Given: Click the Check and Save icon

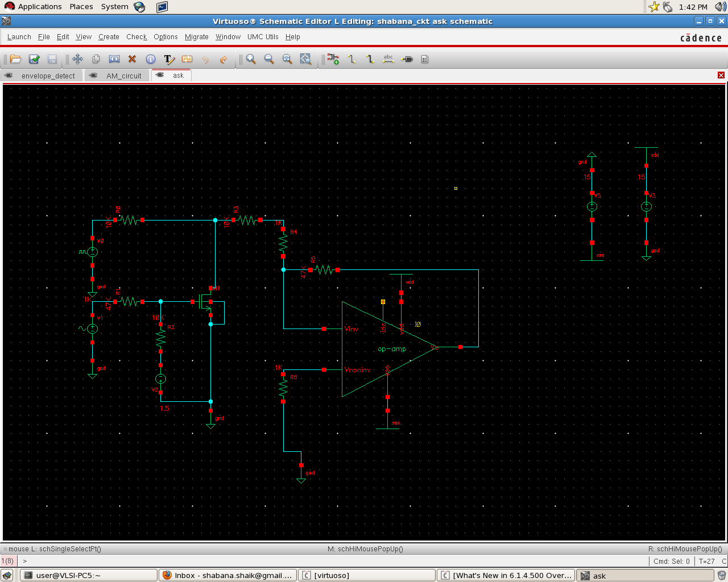Looking at the screenshot, I should [34, 59].
